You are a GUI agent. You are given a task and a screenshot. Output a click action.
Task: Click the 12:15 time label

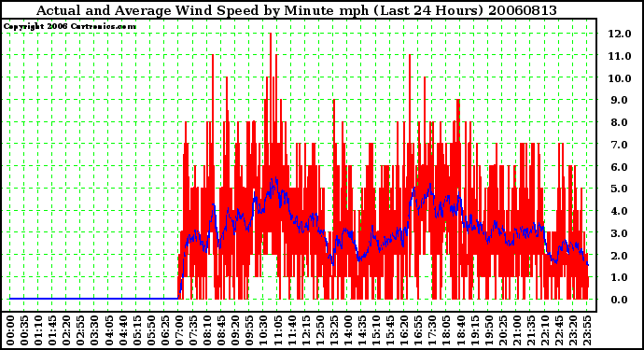coord(305,330)
